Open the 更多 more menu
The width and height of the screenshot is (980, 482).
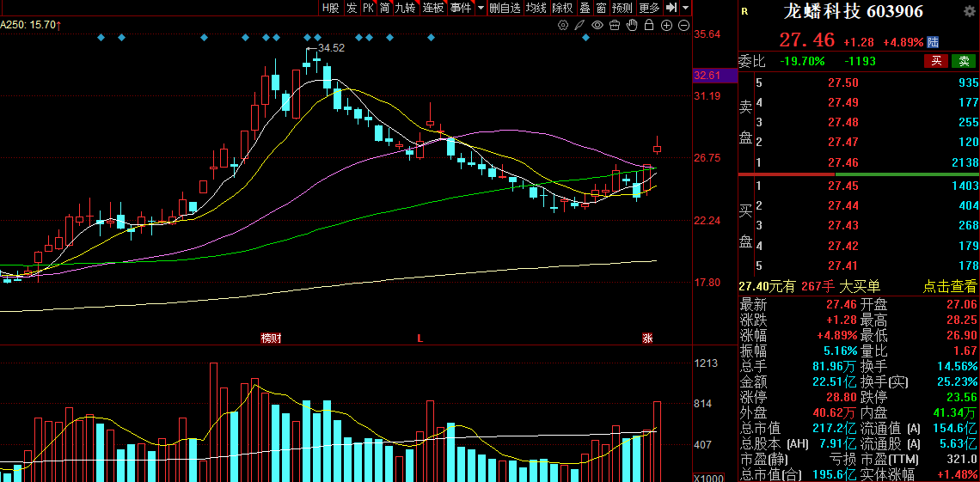pyautogui.click(x=649, y=8)
